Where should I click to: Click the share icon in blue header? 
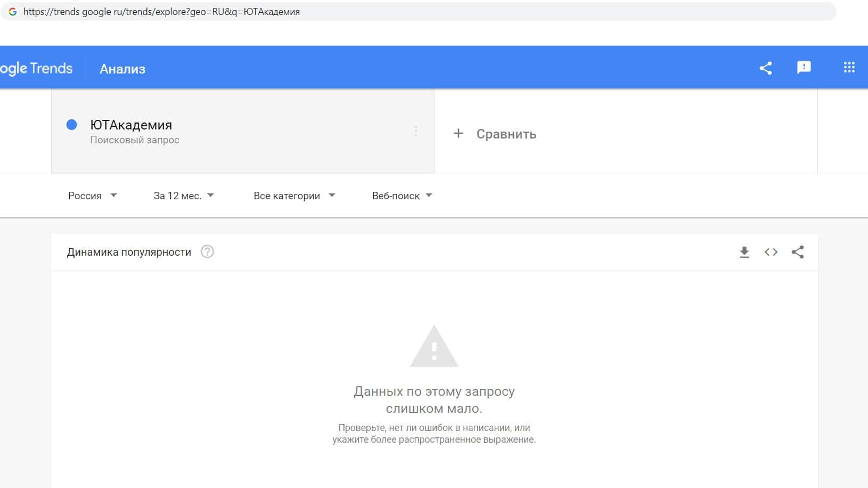tap(765, 68)
